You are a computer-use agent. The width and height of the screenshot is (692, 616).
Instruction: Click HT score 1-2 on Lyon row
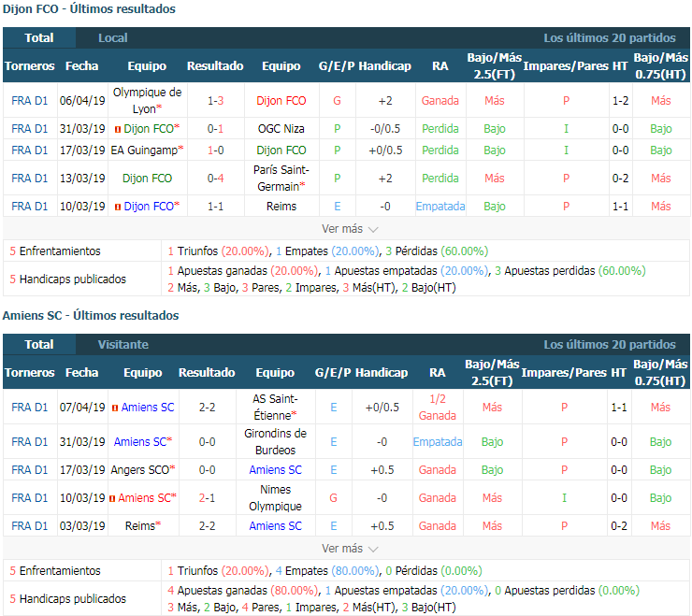[620, 101]
